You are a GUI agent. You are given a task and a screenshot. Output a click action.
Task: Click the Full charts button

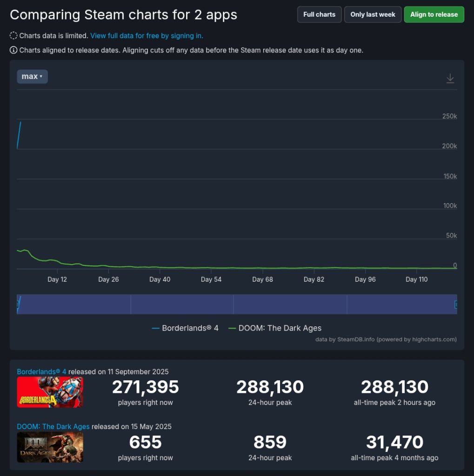pos(320,14)
